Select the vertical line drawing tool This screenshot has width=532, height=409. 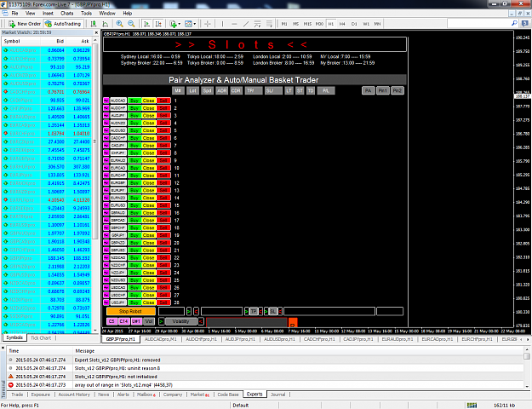222,24
